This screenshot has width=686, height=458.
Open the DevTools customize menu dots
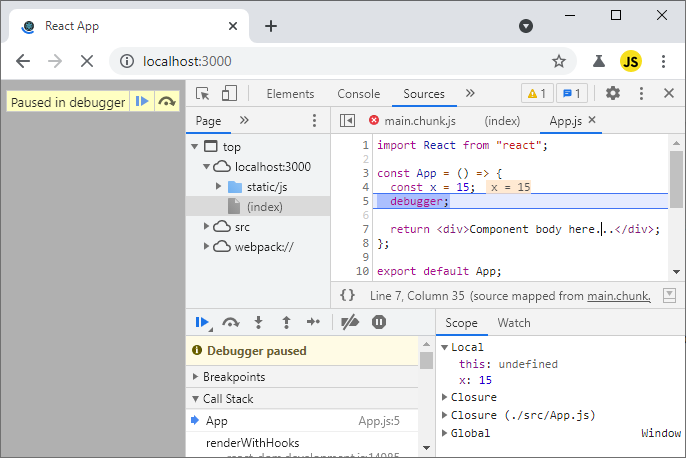pos(641,93)
